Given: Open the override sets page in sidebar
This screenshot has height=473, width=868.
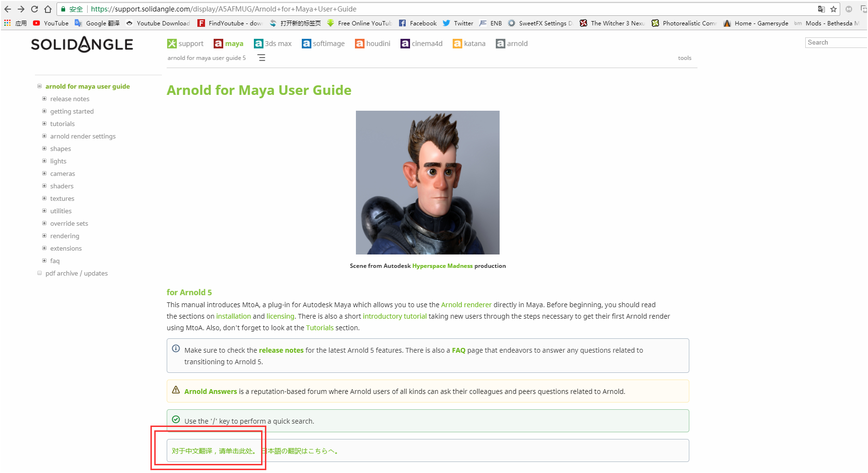Looking at the screenshot, I should [69, 223].
